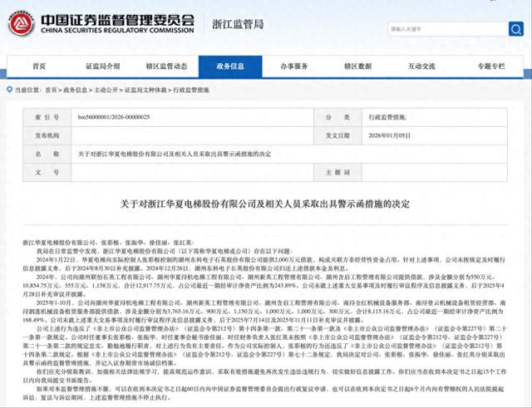Select the highlighted 政务信息 tab
The width and height of the screenshot is (532, 408).
click(x=231, y=66)
